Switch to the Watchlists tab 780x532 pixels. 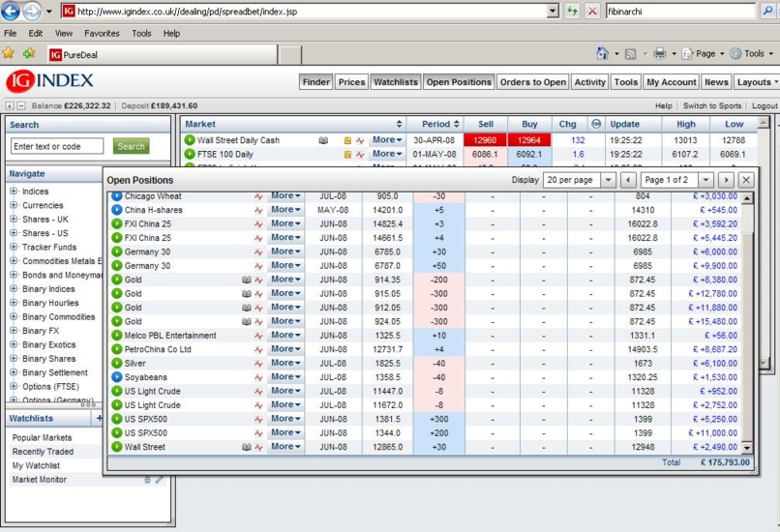click(396, 82)
